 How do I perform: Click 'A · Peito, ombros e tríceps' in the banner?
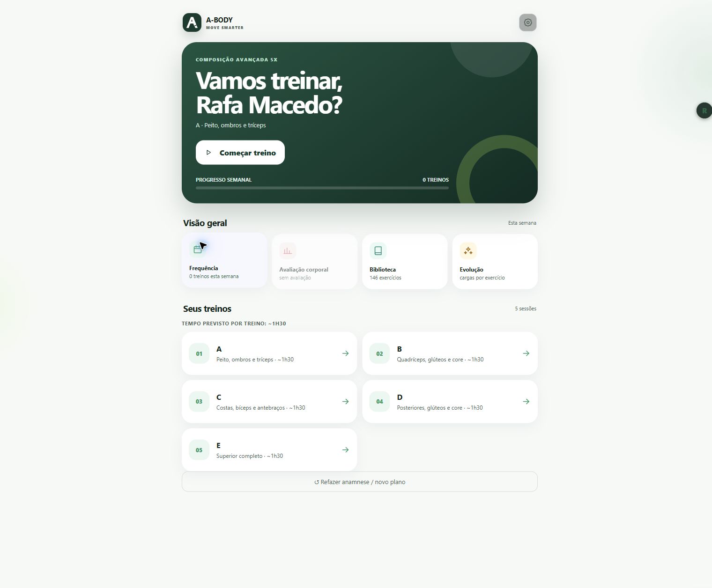point(231,125)
